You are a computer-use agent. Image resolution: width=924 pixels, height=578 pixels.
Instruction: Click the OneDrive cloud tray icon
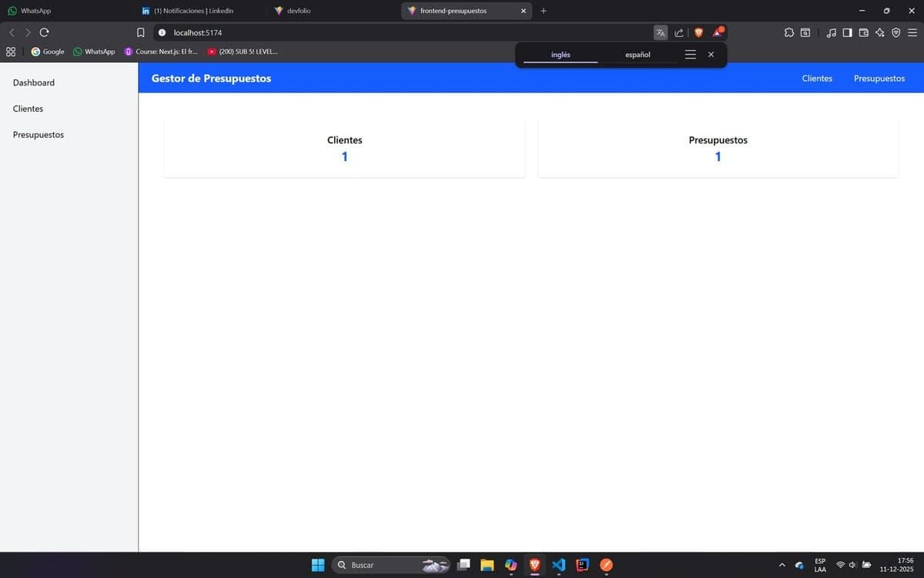click(x=800, y=565)
